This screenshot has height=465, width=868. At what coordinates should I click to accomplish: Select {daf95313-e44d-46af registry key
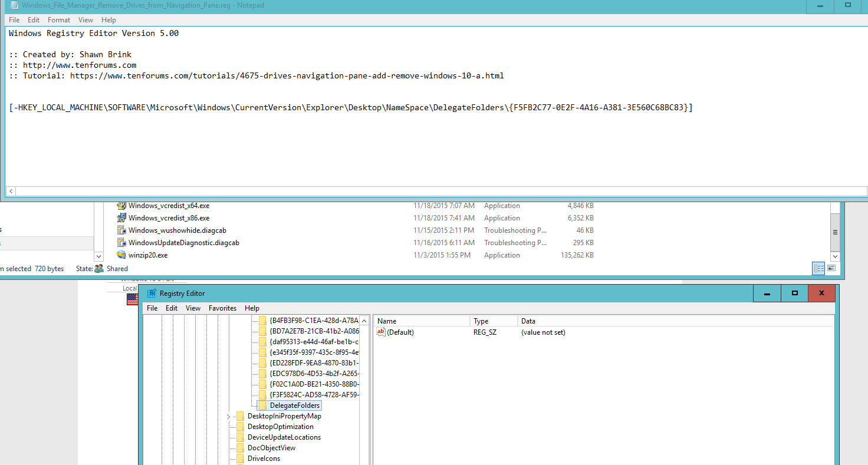(x=314, y=342)
